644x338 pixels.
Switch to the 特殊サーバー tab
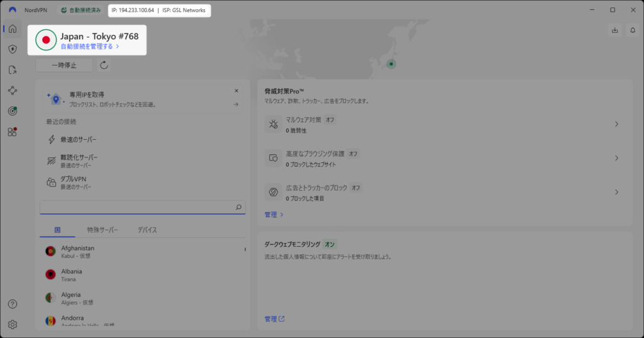pyautogui.click(x=102, y=230)
